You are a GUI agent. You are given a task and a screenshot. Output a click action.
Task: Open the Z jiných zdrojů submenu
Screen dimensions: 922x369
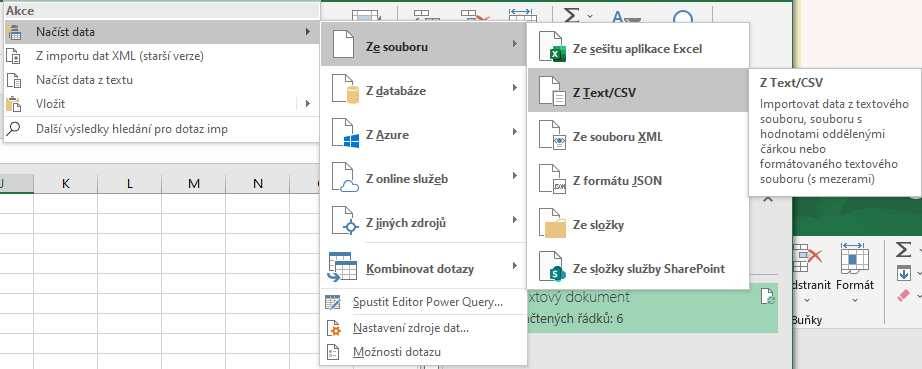point(423,223)
